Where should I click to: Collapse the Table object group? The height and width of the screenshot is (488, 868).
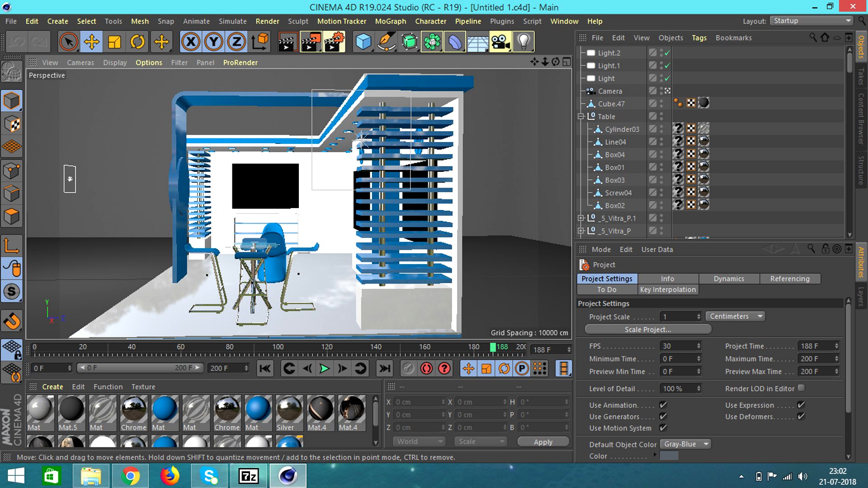coord(581,116)
